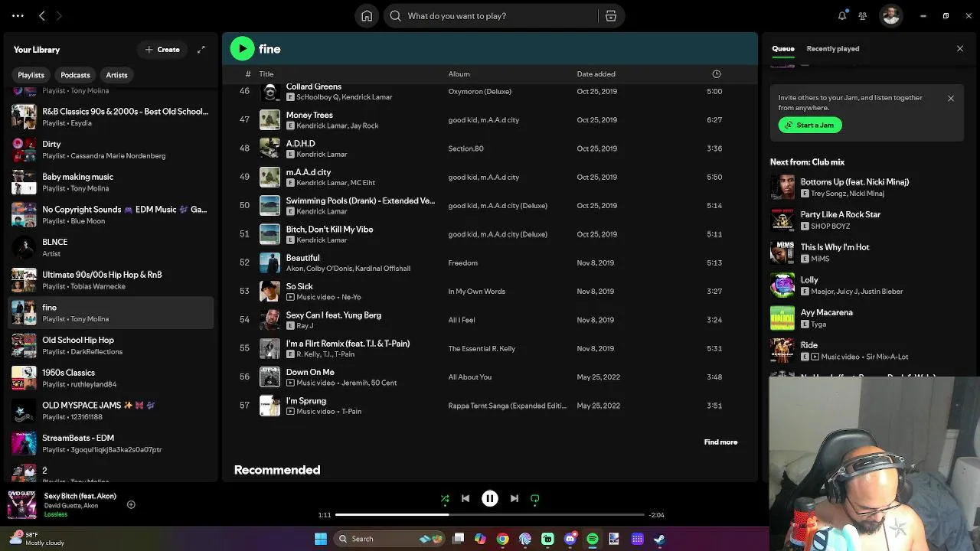Open the Dirty playlist in the library
This screenshot has width=980, height=551.
111,149
